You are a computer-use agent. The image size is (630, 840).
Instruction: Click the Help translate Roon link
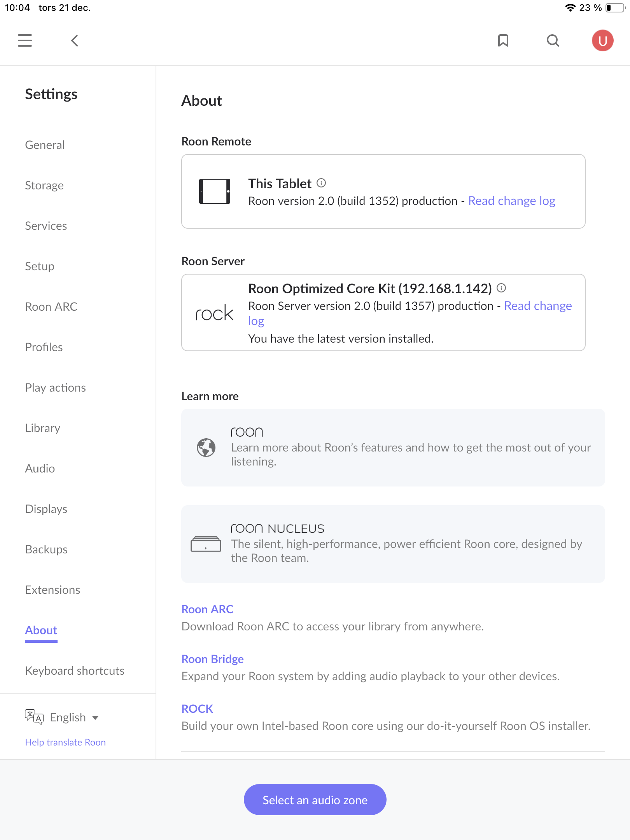coord(65,742)
